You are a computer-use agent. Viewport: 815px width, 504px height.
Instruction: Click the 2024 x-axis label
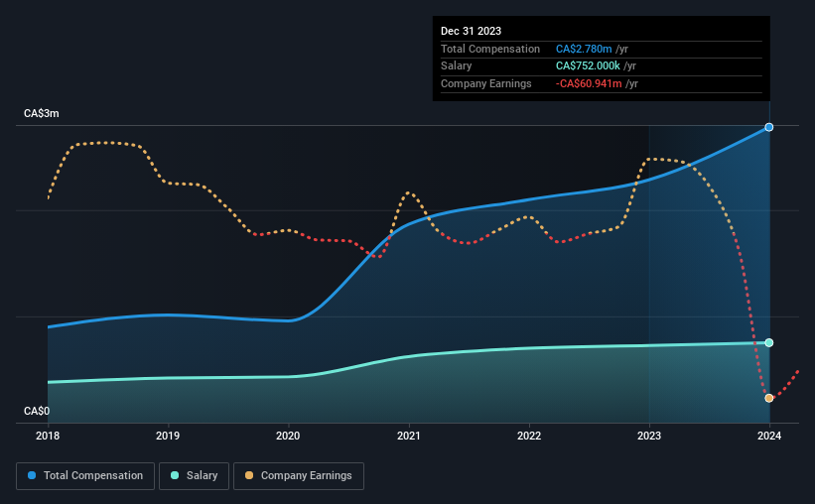pyautogui.click(x=769, y=436)
